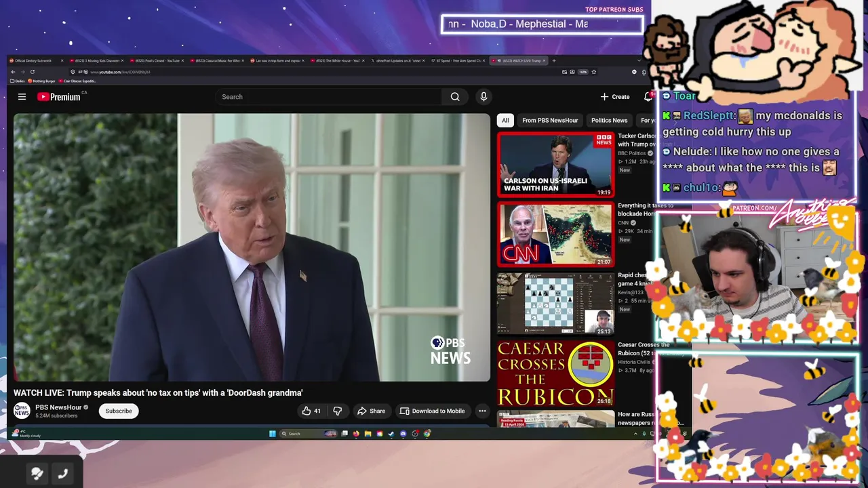
Task: Switch to The White House tab
Action: (x=337, y=61)
